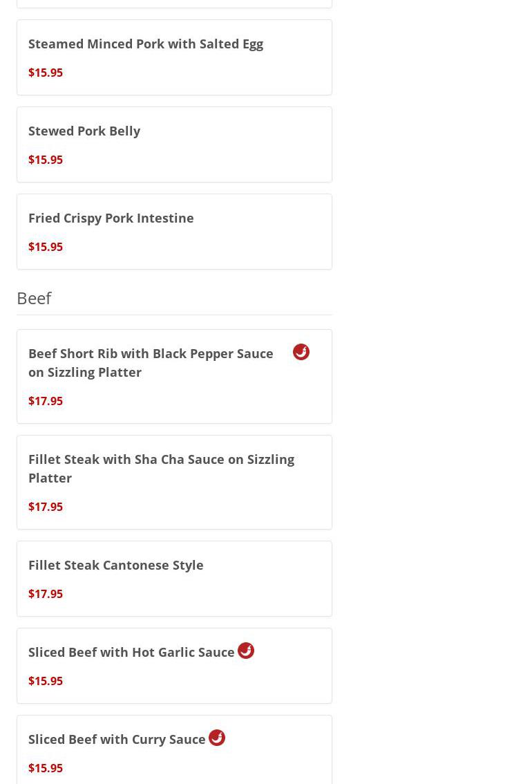Click $15.95 price under Fried Crispy Pork Intestine

coord(46,247)
